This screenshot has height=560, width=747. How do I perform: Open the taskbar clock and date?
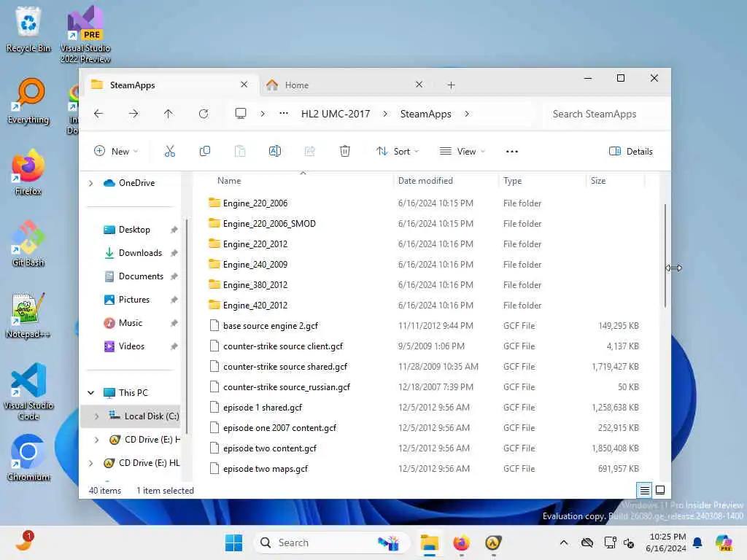click(x=667, y=542)
